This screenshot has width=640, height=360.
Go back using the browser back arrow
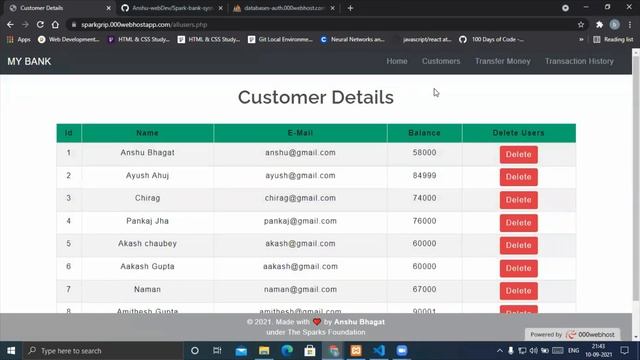click(10, 24)
